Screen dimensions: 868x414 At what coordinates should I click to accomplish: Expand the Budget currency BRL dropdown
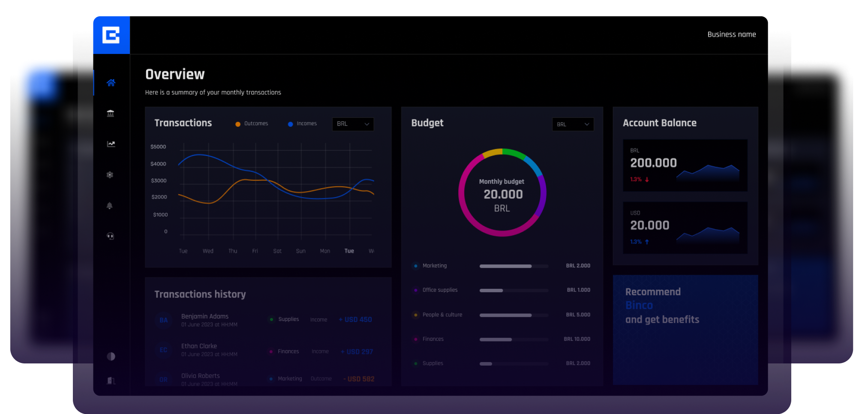coord(573,124)
